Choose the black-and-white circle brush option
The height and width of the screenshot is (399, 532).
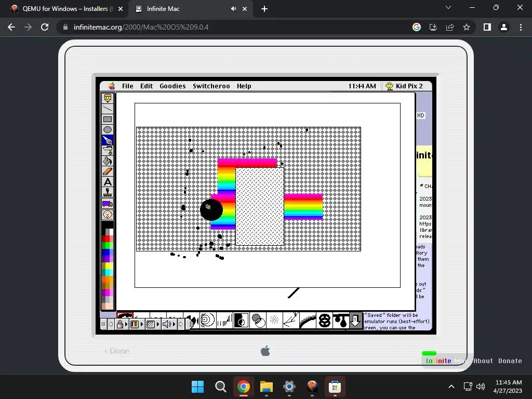coord(241,320)
